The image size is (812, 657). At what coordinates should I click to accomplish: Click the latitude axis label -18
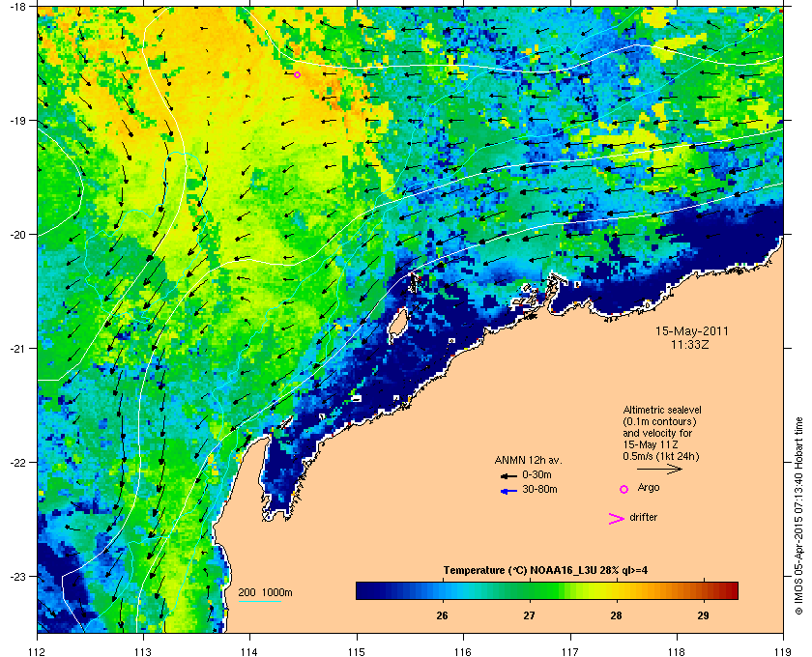tap(17, 7)
